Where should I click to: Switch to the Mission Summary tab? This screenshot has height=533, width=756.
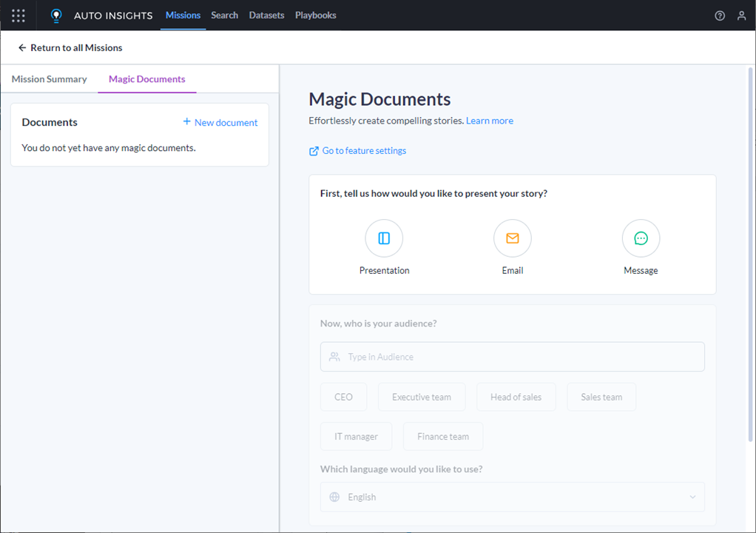(x=49, y=78)
